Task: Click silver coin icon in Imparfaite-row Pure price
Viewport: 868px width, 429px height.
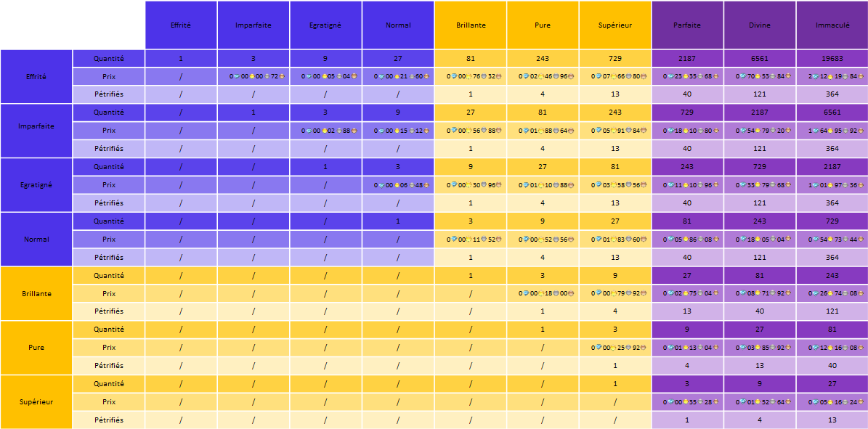Action: [x=556, y=131]
